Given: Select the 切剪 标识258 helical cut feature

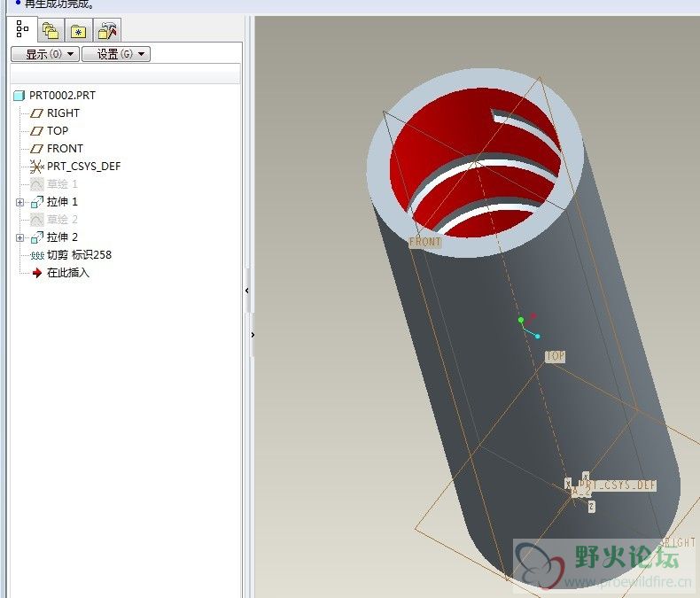Looking at the screenshot, I should coord(79,255).
